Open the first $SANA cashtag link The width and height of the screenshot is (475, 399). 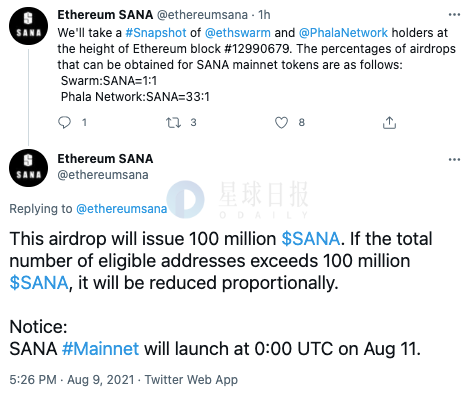[x=311, y=239]
